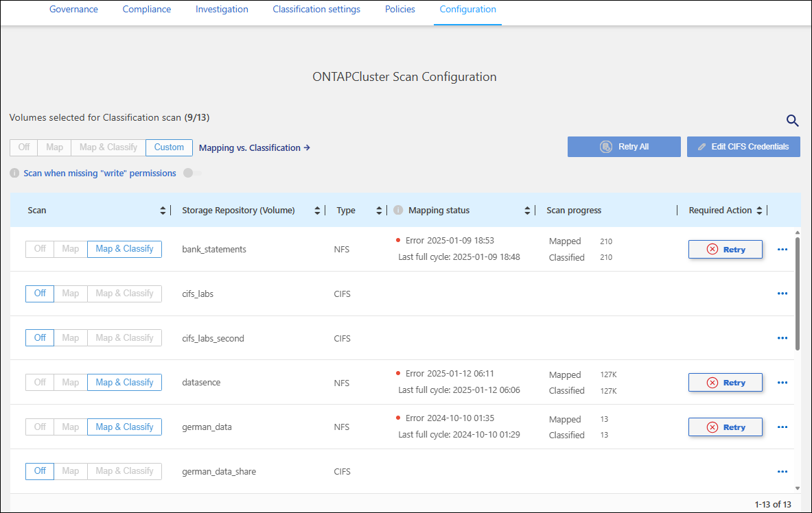Open the ellipsis menu for bank_statements row
The width and height of the screenshot is (812, 513).
click(782, 249)
